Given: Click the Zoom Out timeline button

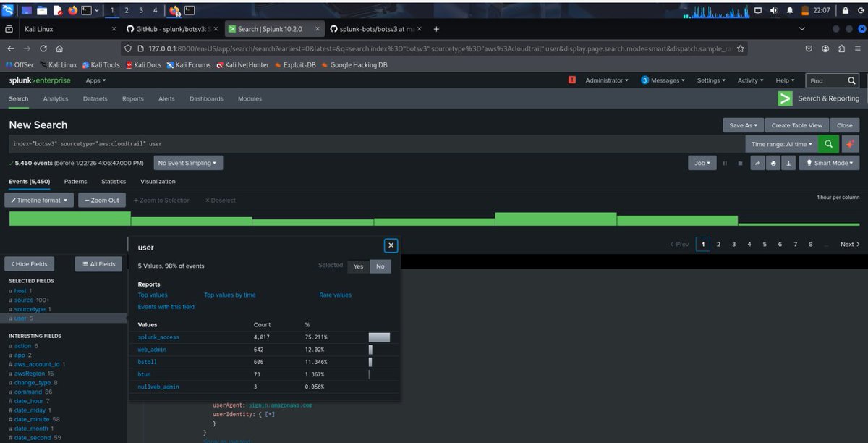Looking at the screenshot, I should coord(101,201).
